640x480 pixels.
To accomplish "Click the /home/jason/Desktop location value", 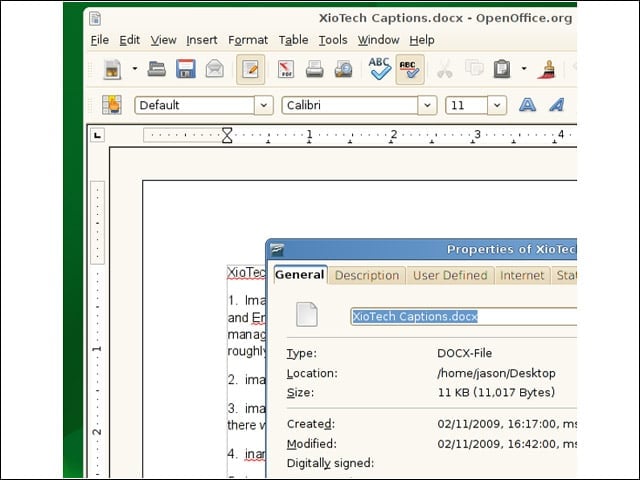I will tap(496, 373).
